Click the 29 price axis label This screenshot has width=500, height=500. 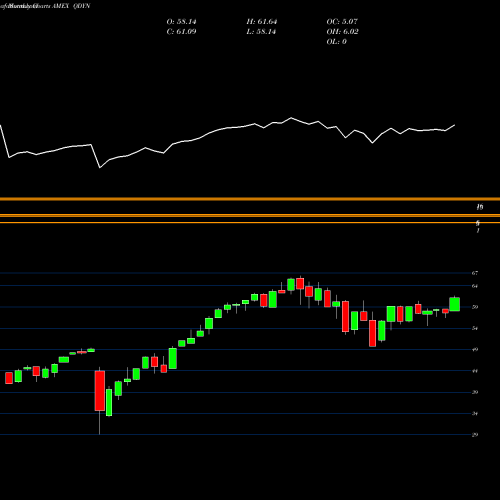[x=475, y=435]
